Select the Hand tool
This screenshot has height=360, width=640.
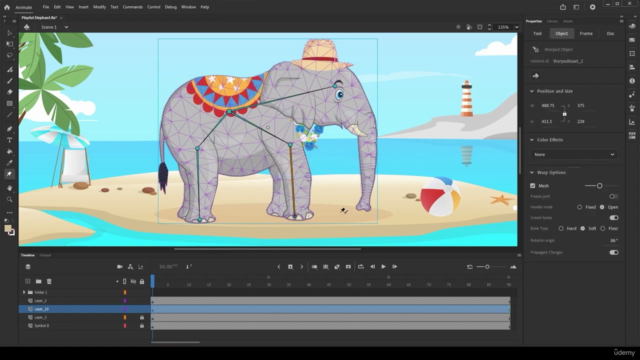pyautogui.click(x=9, y=188)
